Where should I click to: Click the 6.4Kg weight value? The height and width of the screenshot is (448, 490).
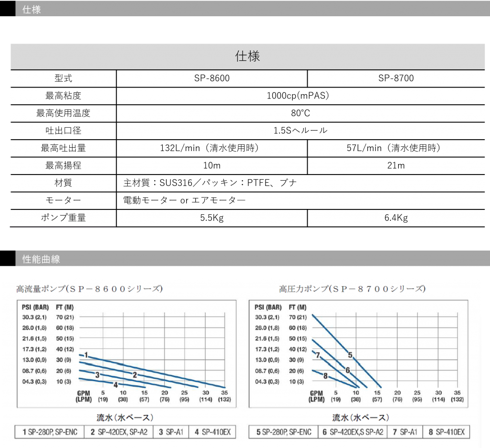click(x=396, y=218)
